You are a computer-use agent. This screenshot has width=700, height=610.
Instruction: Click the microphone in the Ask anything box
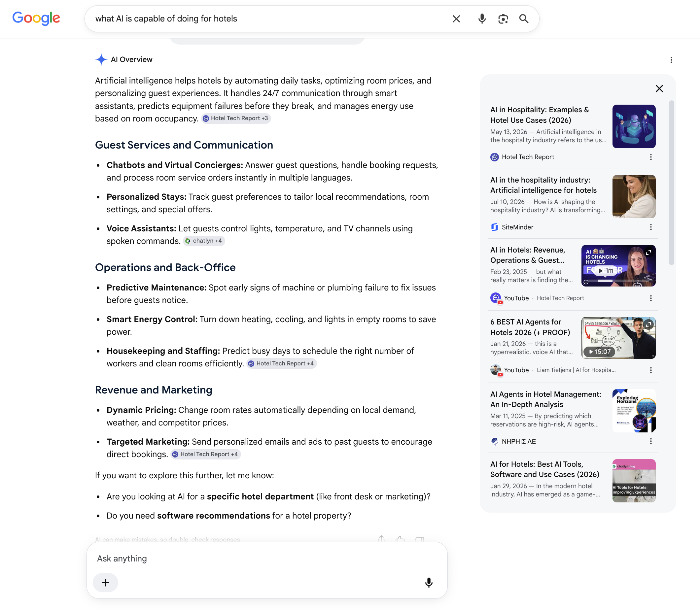[x=429, y=583]
